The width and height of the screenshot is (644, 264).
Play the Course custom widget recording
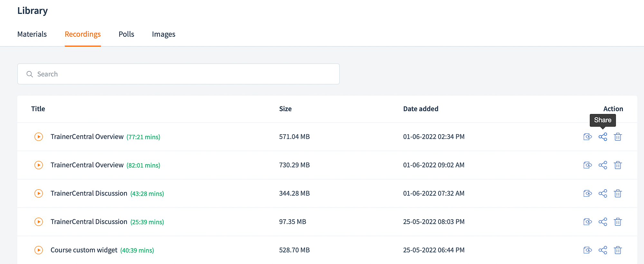click(39, 250)
